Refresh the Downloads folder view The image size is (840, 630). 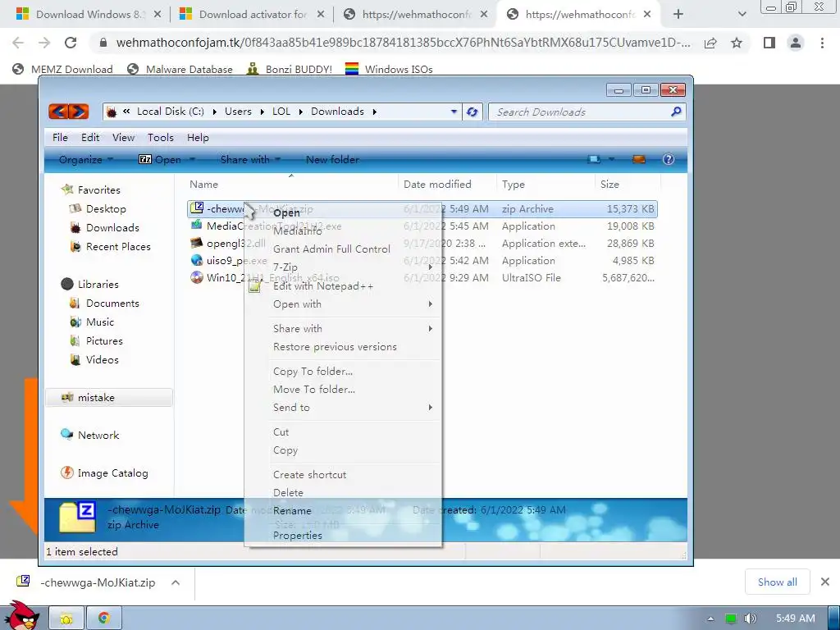click(472, 112)
